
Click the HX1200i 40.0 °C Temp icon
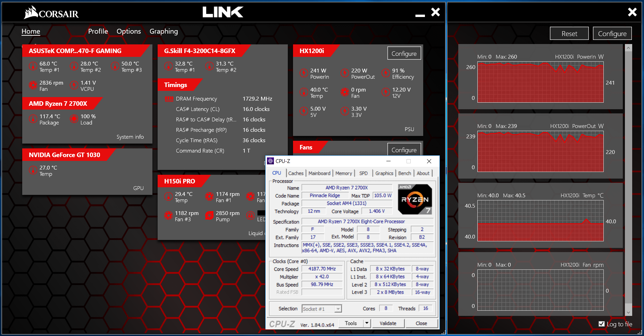pyautogui.click(x=304, y=92)
